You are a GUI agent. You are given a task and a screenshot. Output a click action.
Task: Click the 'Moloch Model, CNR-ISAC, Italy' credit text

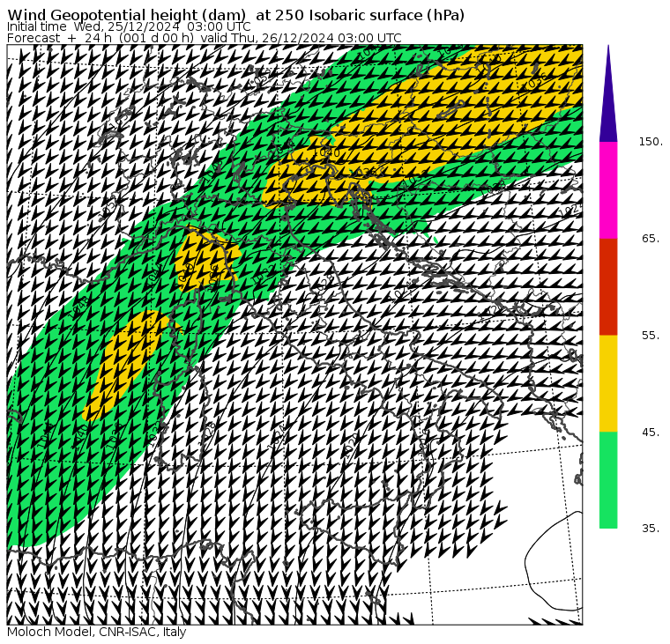click(97, 632)
